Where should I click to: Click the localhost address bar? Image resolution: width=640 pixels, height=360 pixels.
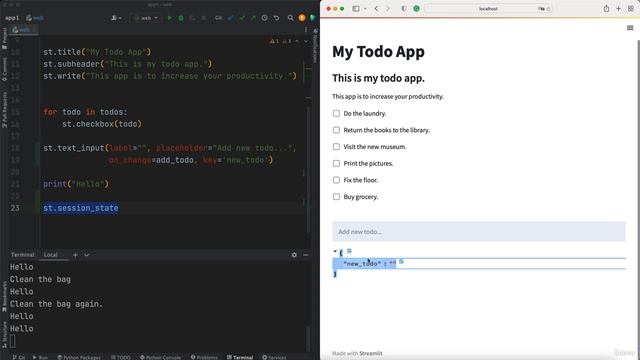coord(488,9)
